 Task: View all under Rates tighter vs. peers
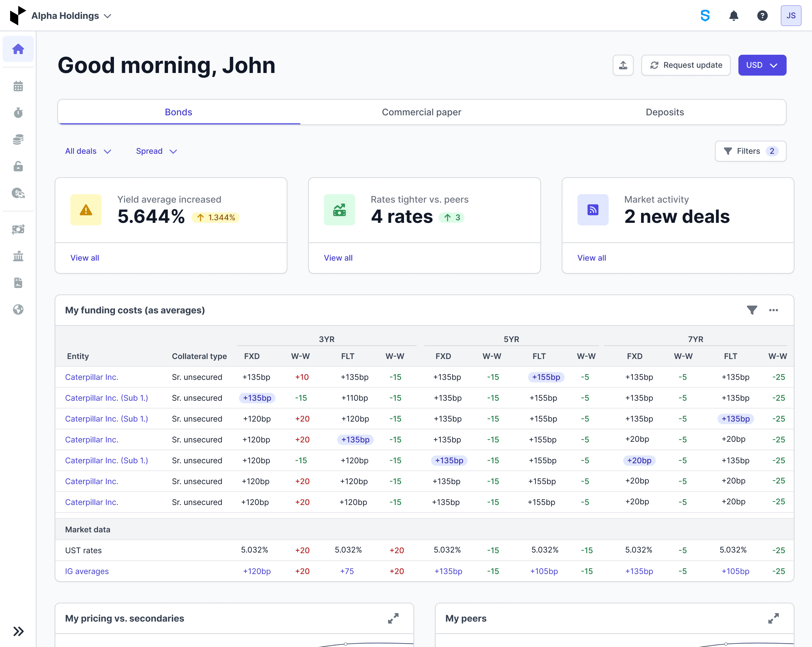(338, 258)
